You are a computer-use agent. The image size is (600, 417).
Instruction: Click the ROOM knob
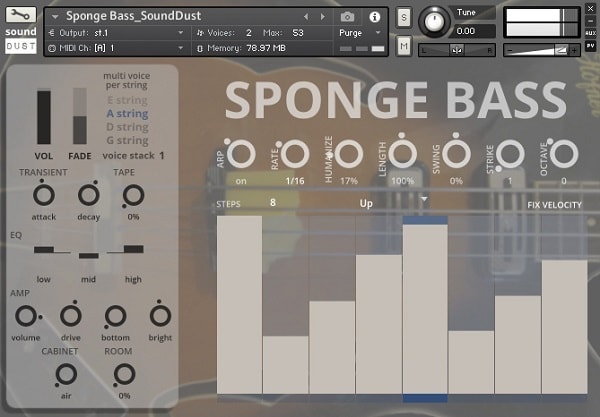124,374
